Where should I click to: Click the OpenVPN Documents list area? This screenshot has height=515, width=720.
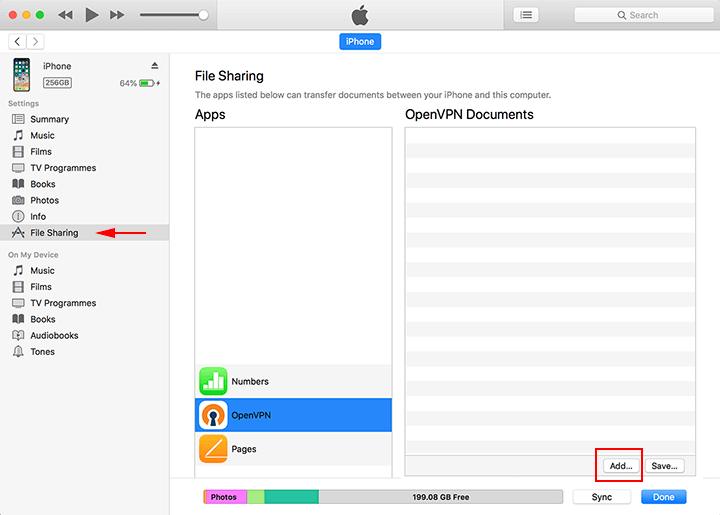pos(550,291)
